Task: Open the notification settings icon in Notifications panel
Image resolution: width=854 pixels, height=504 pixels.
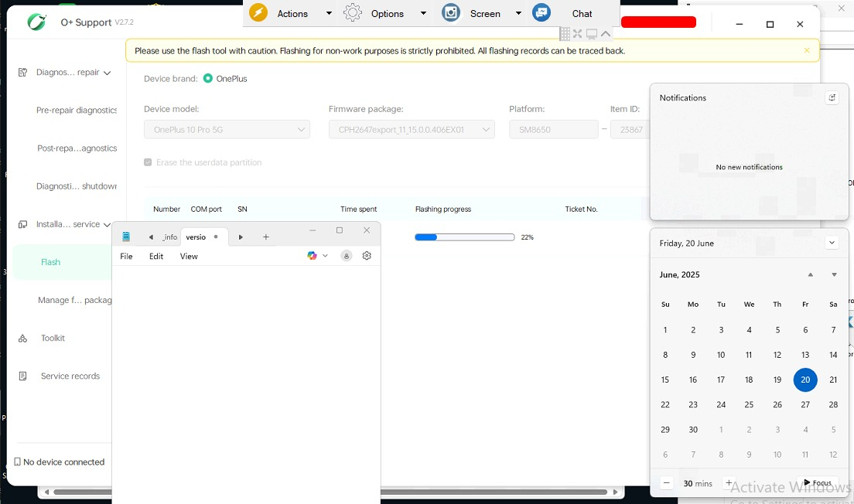Action: point(832,98)
